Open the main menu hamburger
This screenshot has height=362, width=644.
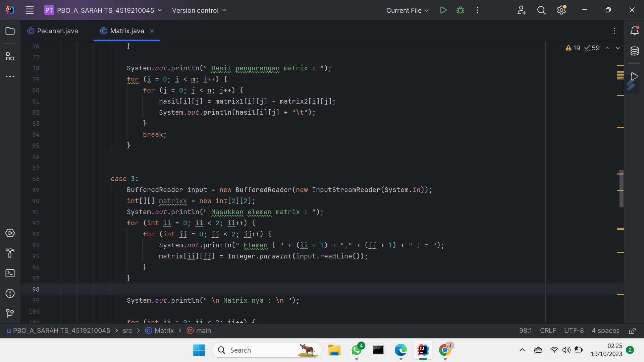click(30, 10)
